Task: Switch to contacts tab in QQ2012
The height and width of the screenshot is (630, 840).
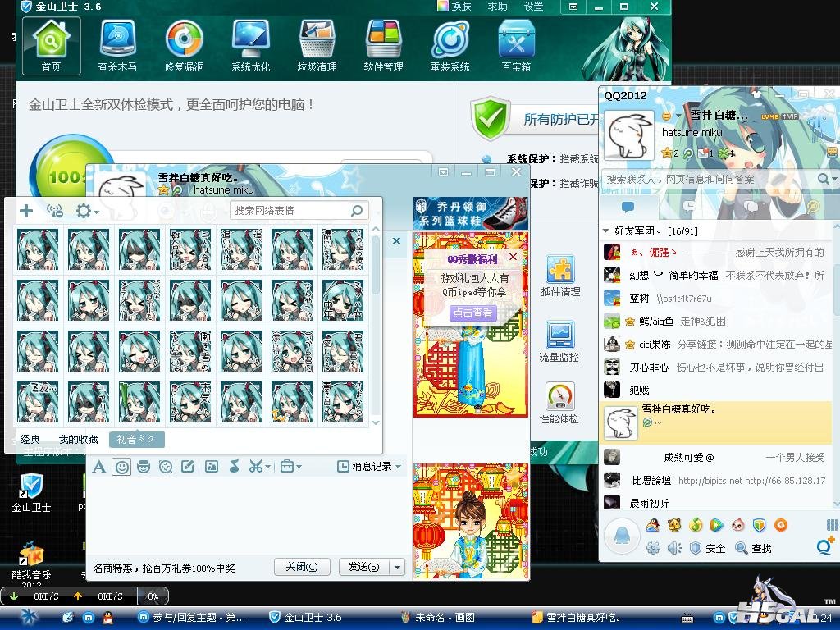Action: coord(628,206)
